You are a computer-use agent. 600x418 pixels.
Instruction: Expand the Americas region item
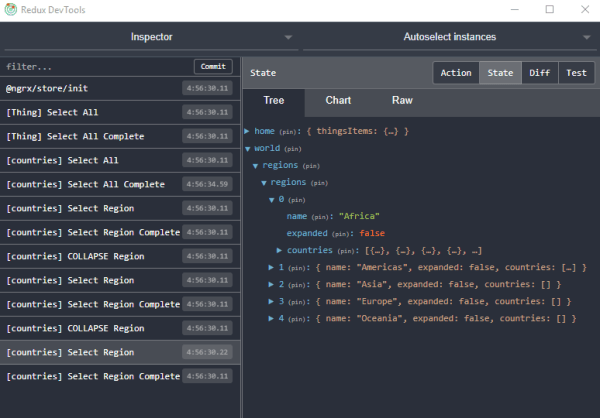click(272, 267)
